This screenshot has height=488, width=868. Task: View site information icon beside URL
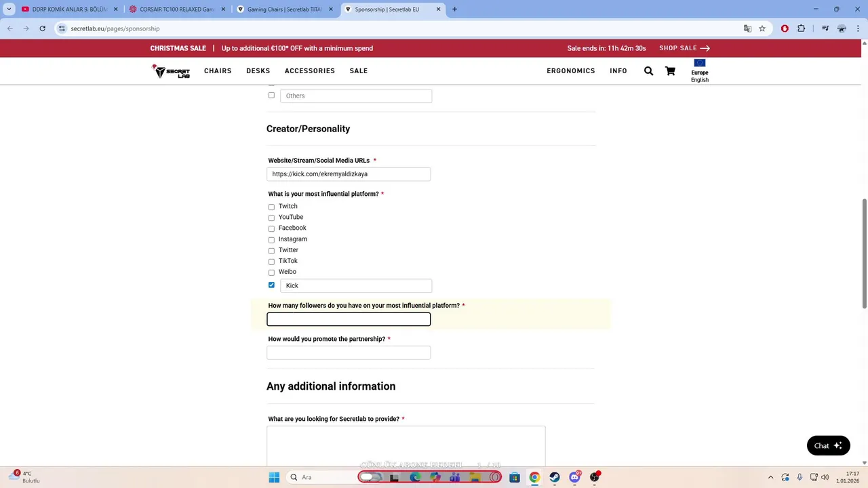pyautogui.click(x=62, y=28)
